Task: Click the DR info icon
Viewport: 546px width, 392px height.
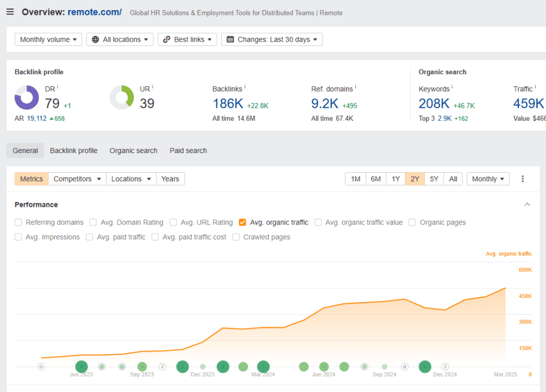Action: [57, 87]
